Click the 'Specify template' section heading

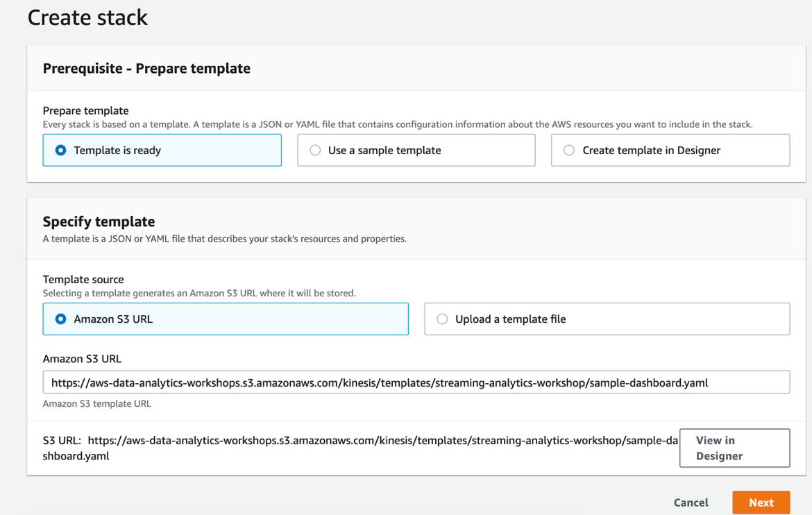point(99,221)
